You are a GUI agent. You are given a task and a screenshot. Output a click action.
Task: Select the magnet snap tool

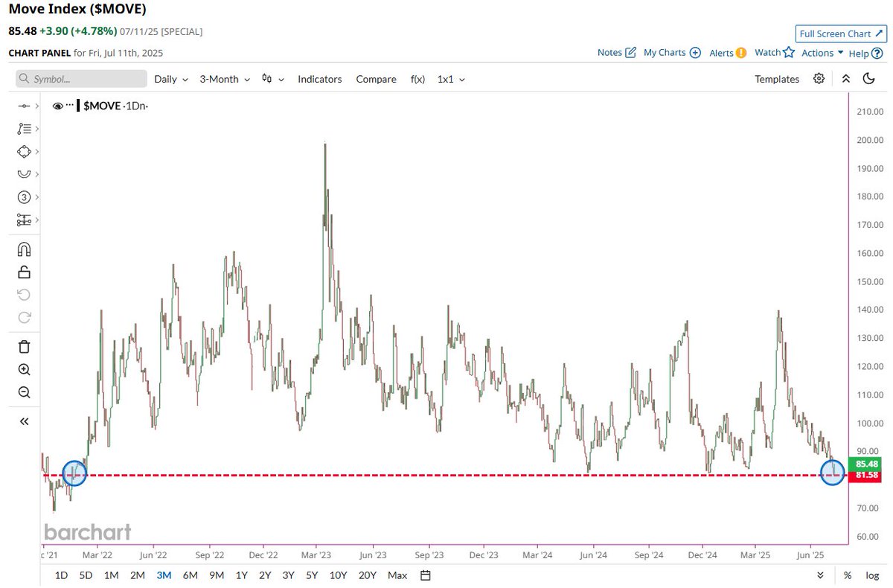[x=24, y=249]
